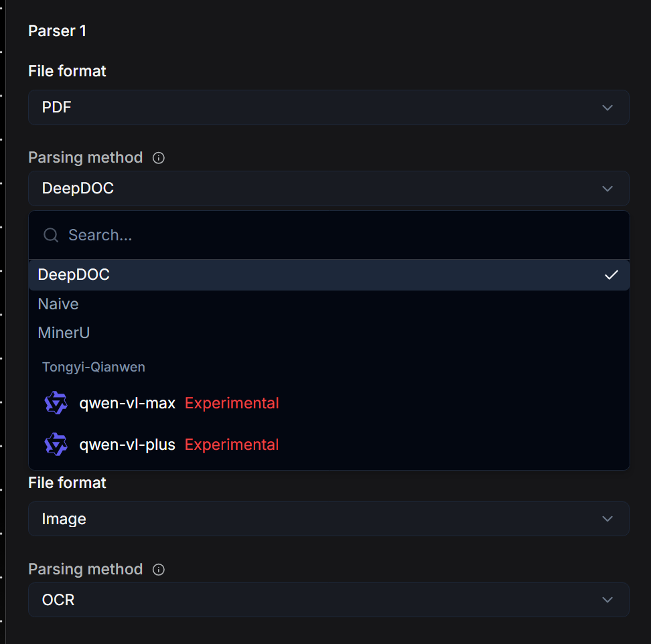Click chevron arrow on OCR parsing method
Image resolution: width=651 pixels, height=644 pixels.
click(607, 600)
